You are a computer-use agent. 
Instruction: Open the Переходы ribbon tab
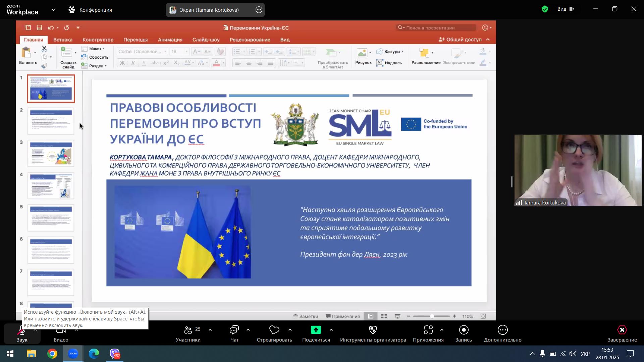pos(136,40)
